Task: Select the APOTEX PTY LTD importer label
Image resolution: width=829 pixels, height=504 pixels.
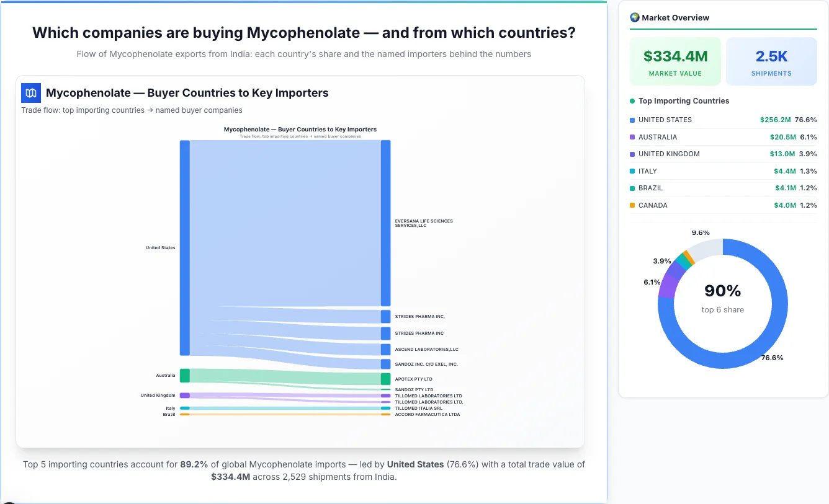Action: (x=413, y=378)
